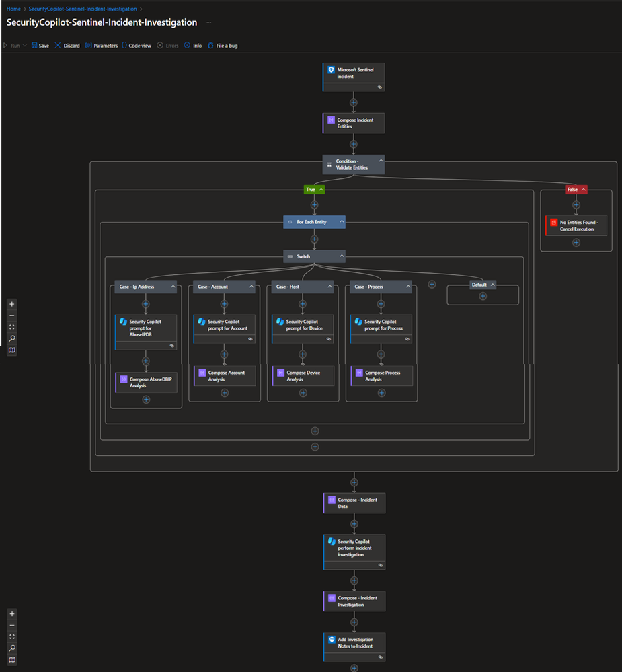Click the Add Investigation Notes to Incident shield icon

click(x=332, y=640)
